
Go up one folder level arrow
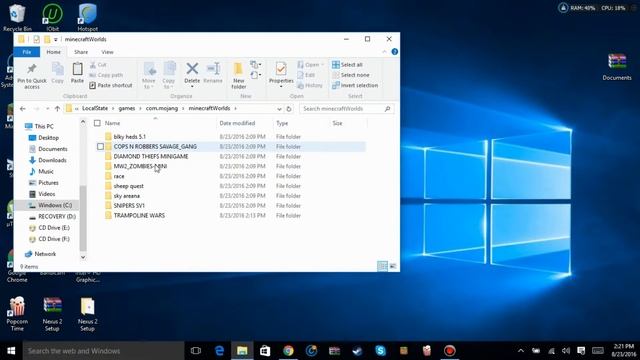point(58,109)
